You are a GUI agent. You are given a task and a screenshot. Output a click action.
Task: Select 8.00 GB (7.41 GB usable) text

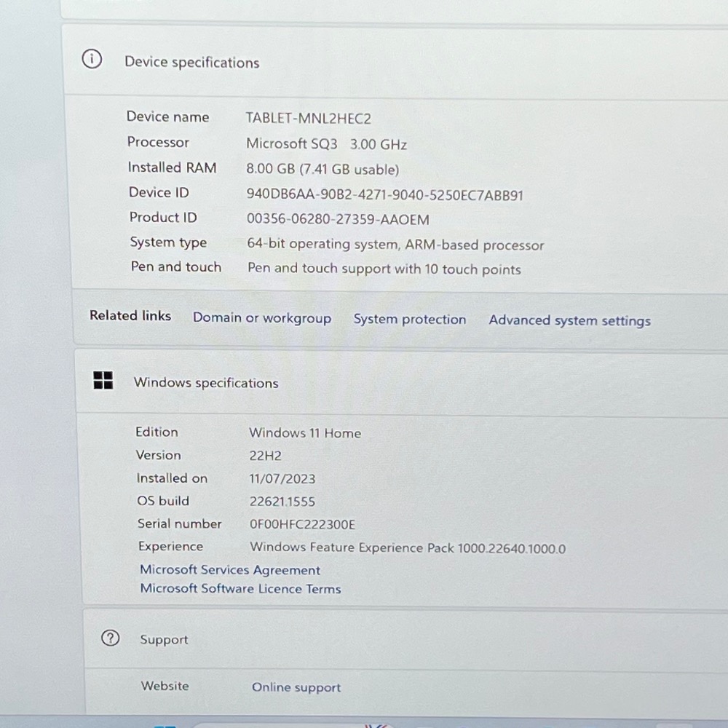(323, 169)
